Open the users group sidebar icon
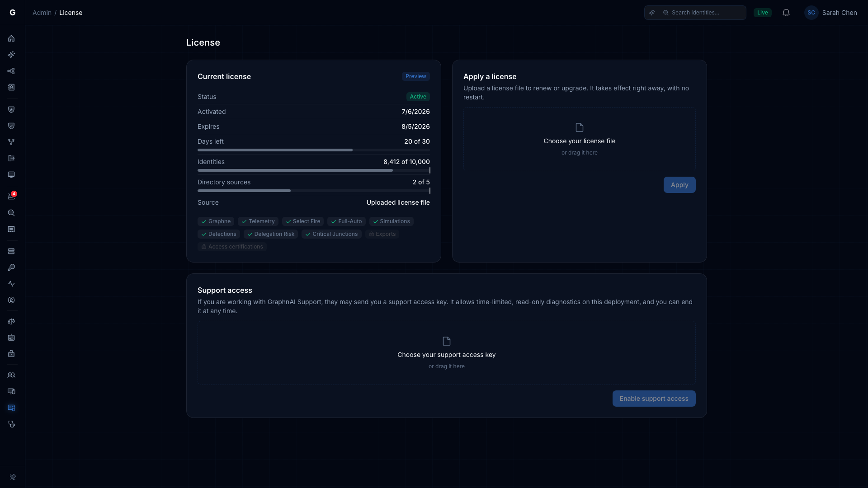 (x=11, y=375)
